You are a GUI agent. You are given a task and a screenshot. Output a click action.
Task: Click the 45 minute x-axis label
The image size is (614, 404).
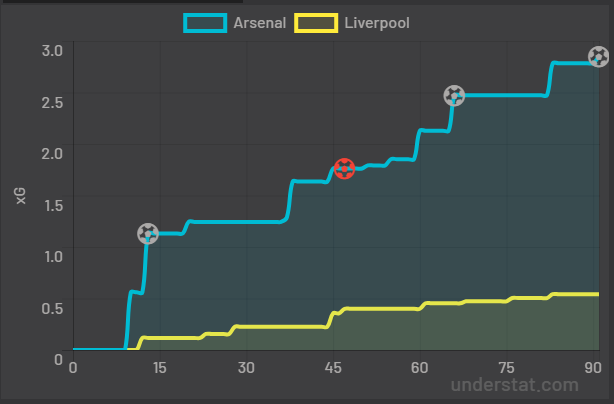tap(333, 368)
